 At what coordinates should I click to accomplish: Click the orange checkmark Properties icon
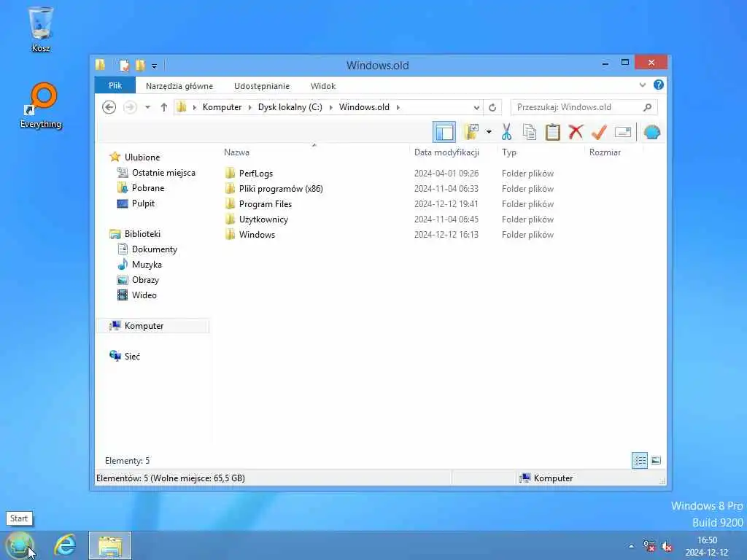click(599, 132)
